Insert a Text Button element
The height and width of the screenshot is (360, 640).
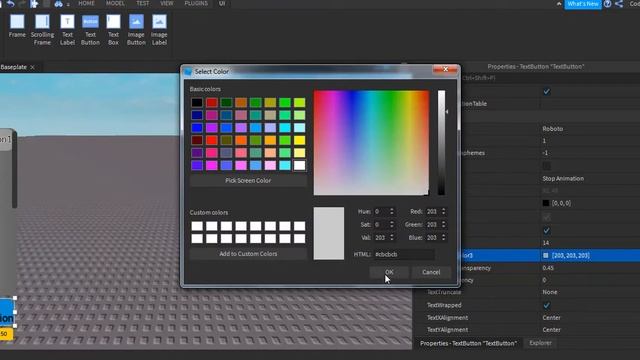point(90,30)
